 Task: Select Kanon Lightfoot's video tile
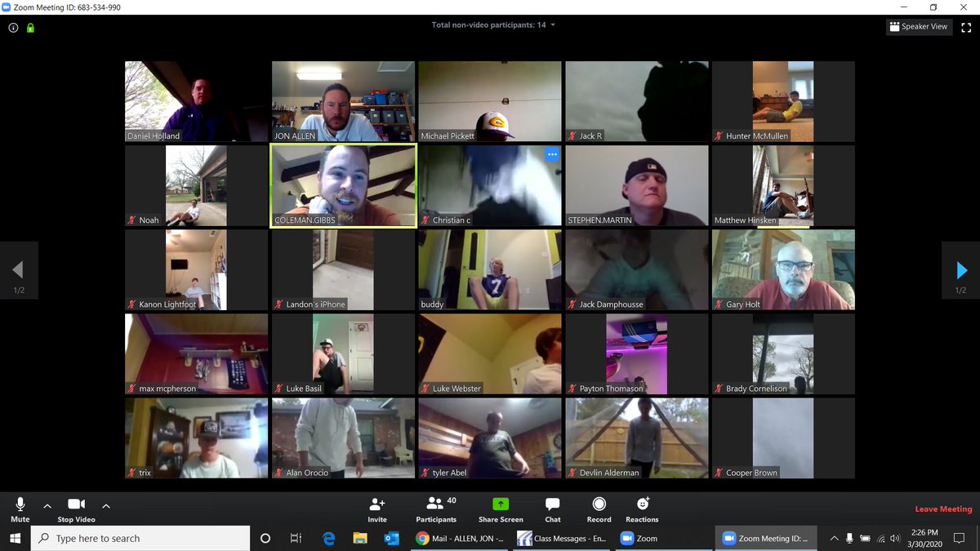pos(196,269)
